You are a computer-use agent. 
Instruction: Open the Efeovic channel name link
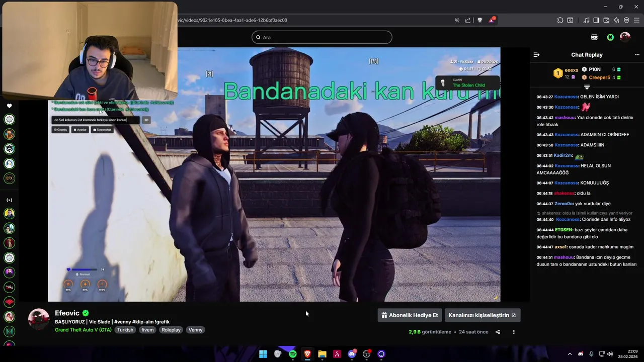pyautogui.click(x=67, y=313)
